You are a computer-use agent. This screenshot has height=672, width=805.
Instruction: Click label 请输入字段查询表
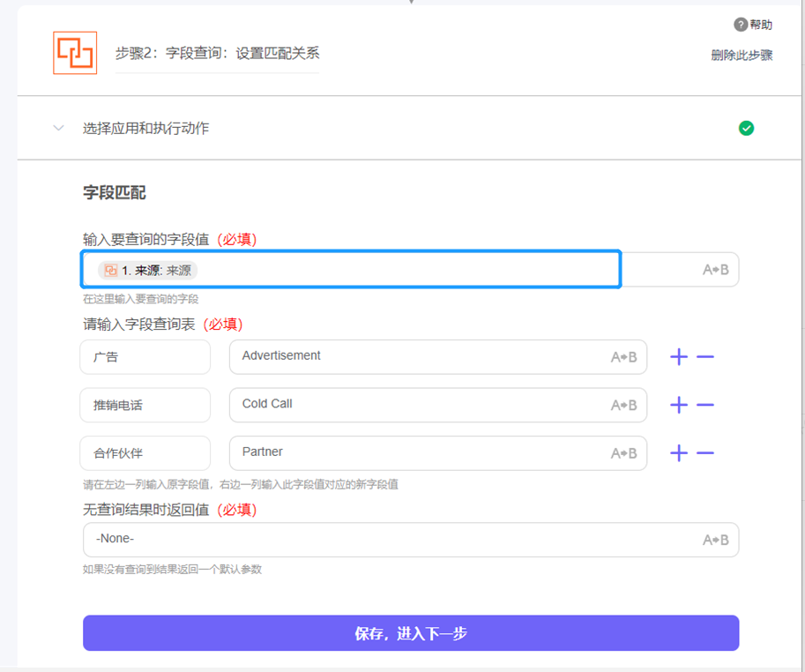pyautogui.click(x=138, y=324)
